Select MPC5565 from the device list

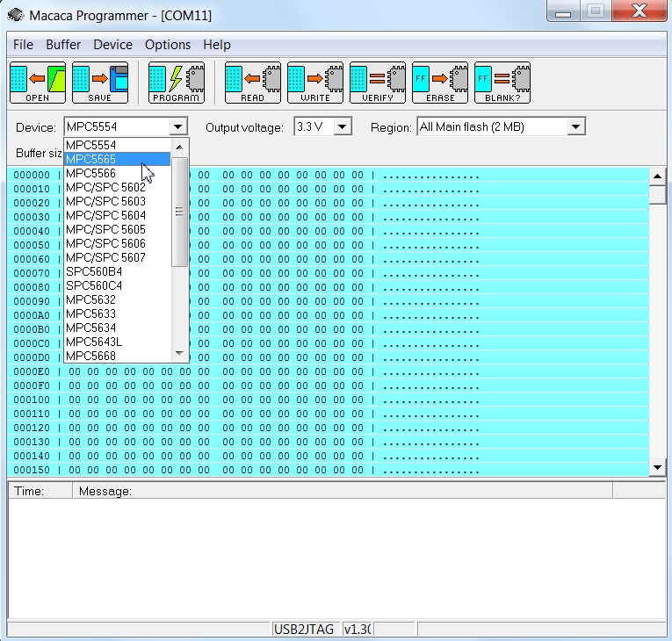pos(91,159)
